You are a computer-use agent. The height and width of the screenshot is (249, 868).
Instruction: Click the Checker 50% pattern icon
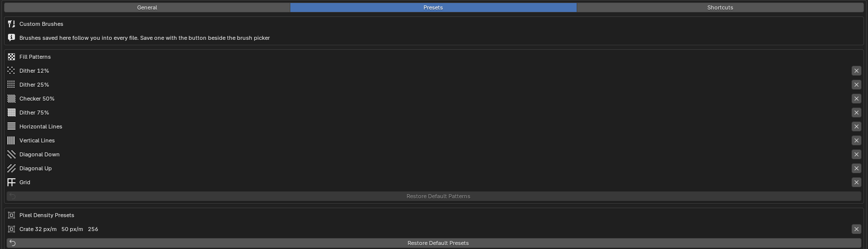11,99
